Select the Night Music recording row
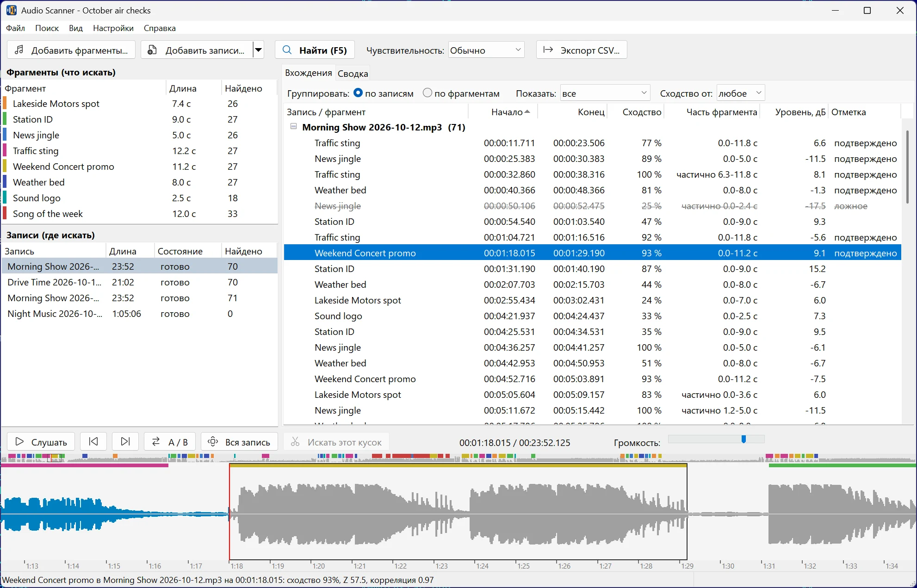The image size is (917, 588). [139, 314]
